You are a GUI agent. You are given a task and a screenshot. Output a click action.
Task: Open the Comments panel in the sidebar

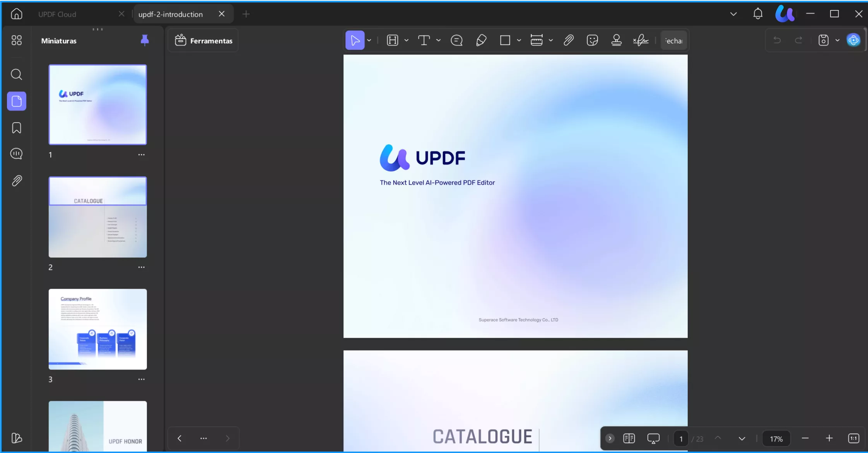(16, 153)
